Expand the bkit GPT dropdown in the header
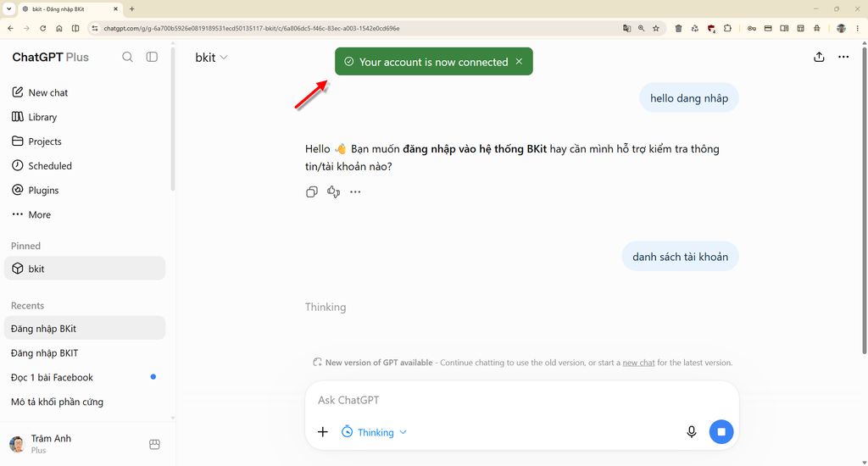Image resolution: width=868 pixels, height=466 pixels. click(211, 58)
